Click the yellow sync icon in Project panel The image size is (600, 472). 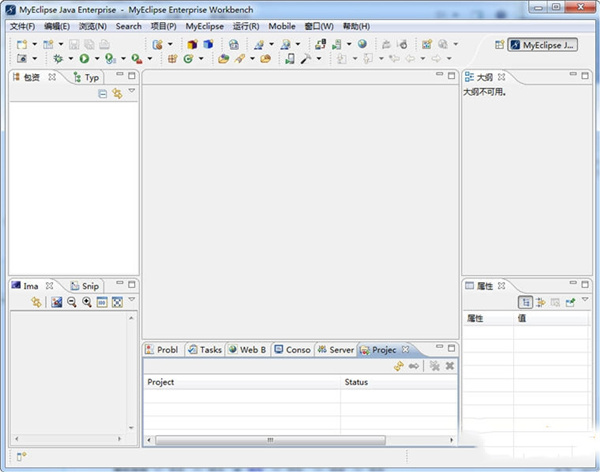(x=398, y=366)
